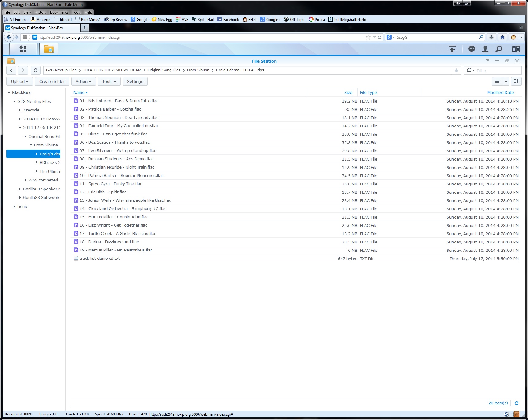Expand the #recycle tree node
The height and width of the screenshot is (420, 528).
pos(20,110)
